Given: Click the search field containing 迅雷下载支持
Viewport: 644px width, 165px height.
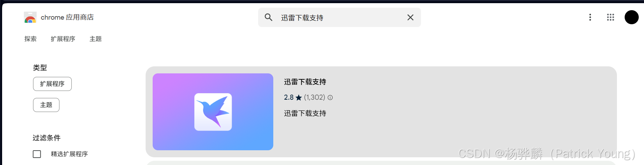Looking at the screenshot, I should click(339, 18).
